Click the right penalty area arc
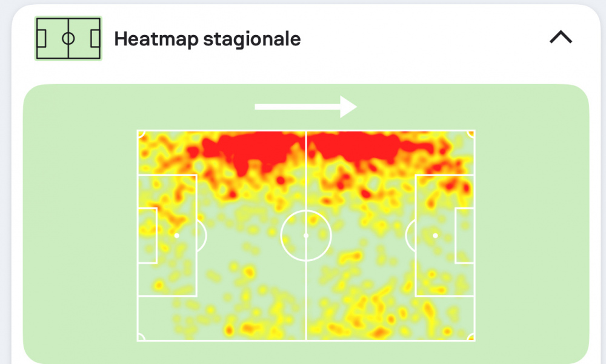The width and height of the screenshot is (606, 364). pyautogui.click(x=410, y=236)
